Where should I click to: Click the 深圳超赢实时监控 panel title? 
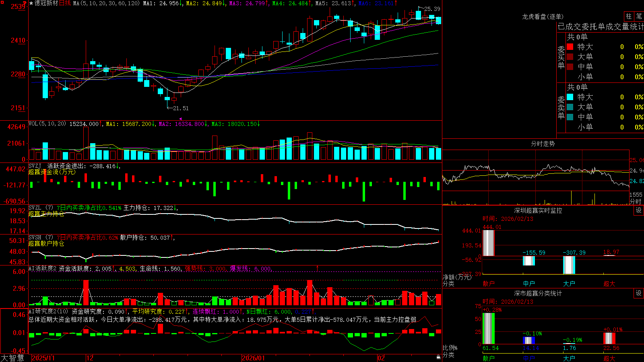click(538, 210)
